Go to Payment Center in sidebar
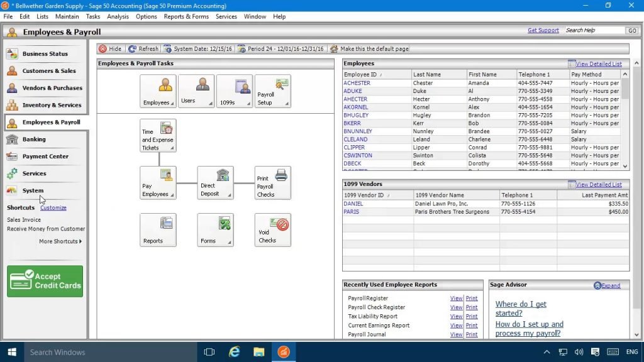The height and width of the screenshot is (362, 644). tap(45, 156)
